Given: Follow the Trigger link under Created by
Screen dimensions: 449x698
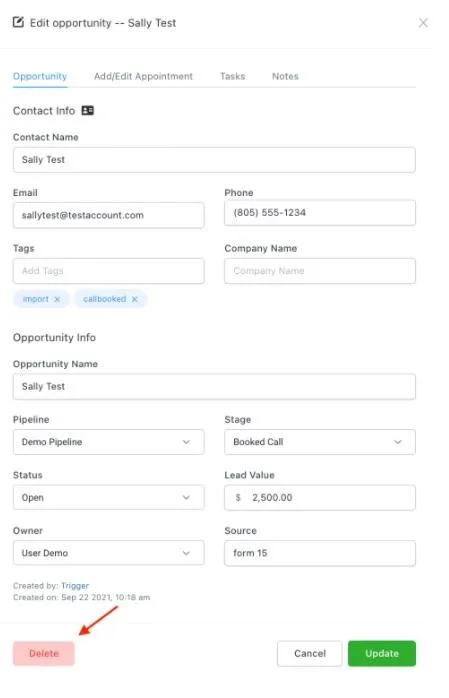Looking at the screenshot, I should pos(75,585).
